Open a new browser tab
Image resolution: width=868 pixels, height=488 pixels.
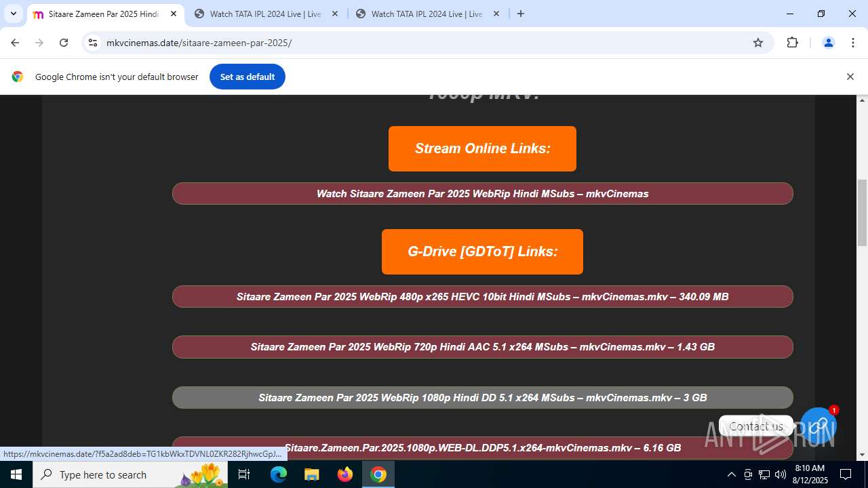pyautogui.click(x=521, y=14)
